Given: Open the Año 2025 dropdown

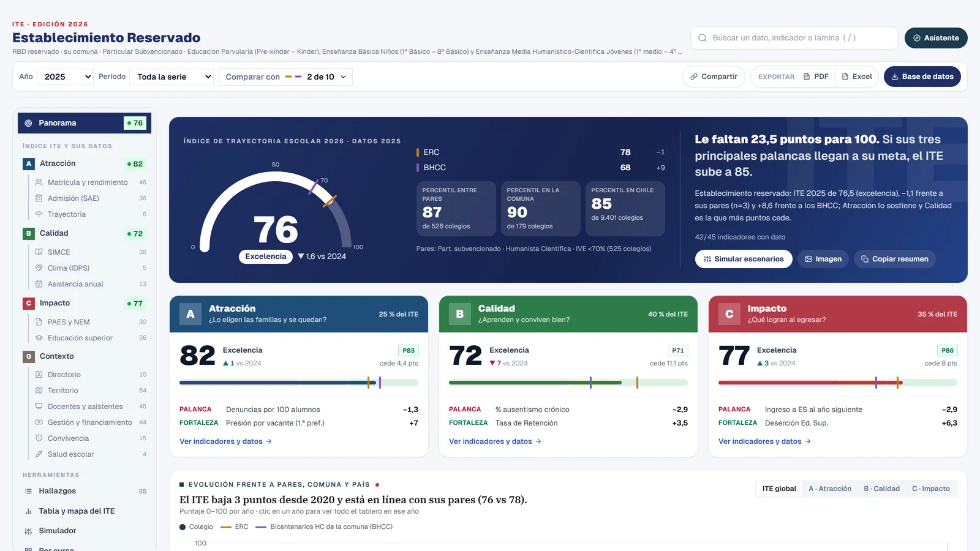Looking at the screenshot, I should pyautogui.click(x=65, y=77).
